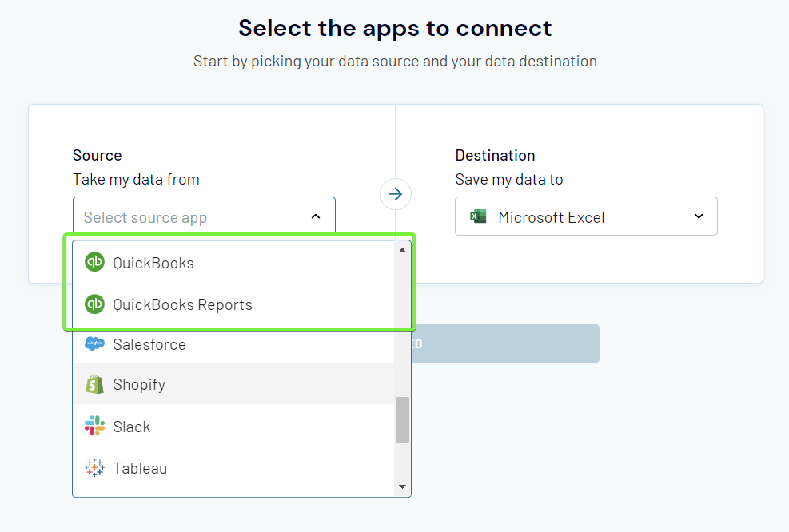Click the Tableau logo icon
This screenshot has height=532, width=789.
[x=94, y=467]
